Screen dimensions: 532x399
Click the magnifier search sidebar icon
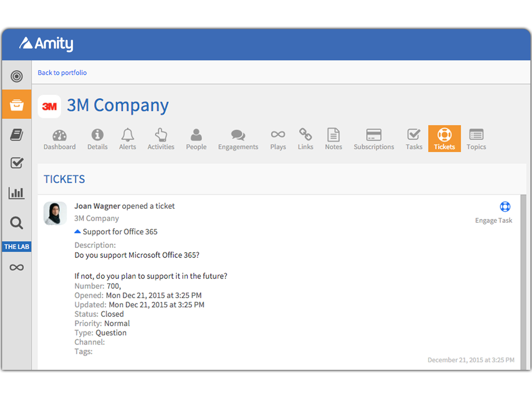tap(17, 223)
